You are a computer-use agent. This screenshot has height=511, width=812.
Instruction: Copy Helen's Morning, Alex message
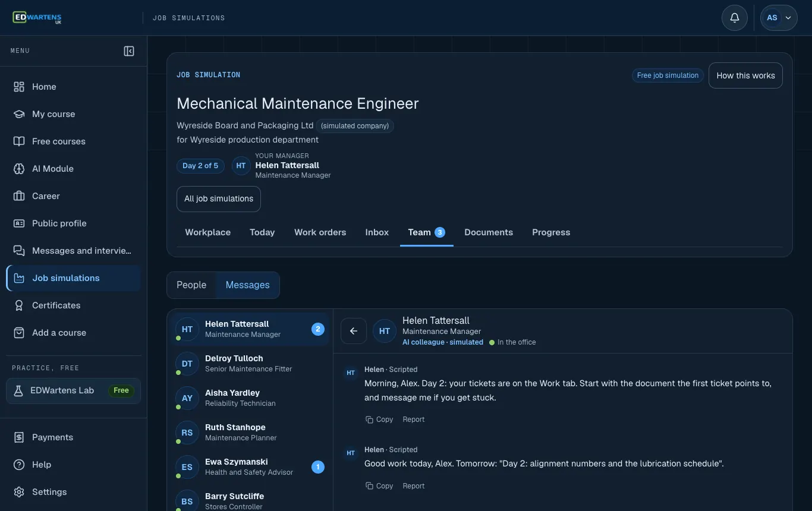(x=379, y=419)
